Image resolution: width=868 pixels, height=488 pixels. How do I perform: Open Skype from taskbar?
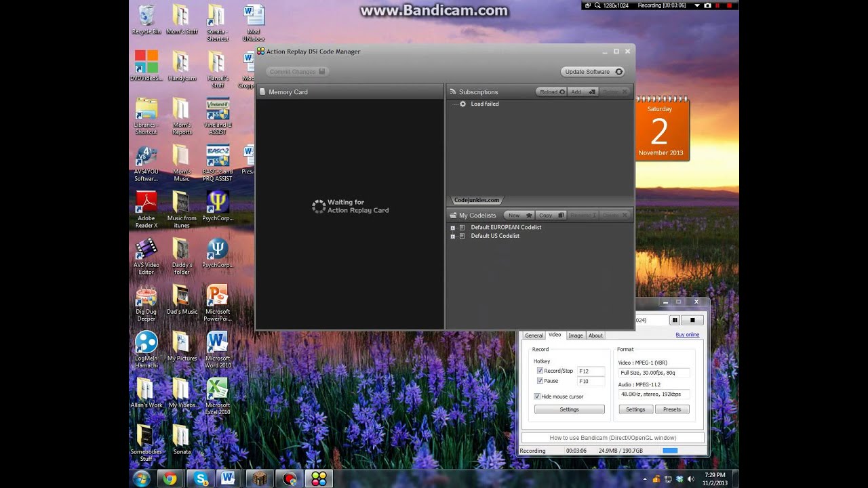[201, 479]
